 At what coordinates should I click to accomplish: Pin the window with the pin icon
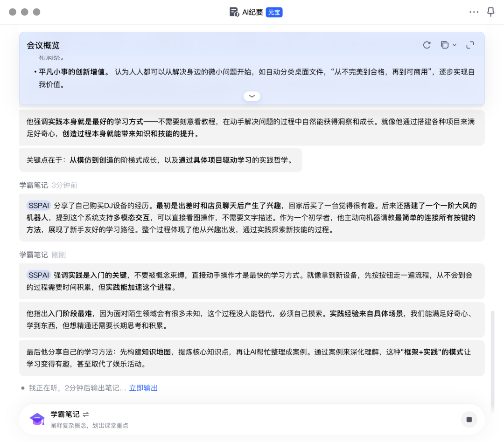[491, 12]
